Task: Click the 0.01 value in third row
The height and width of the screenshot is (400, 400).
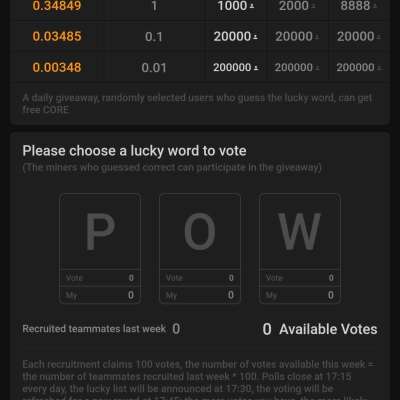Action: click(x=154, y=68)
